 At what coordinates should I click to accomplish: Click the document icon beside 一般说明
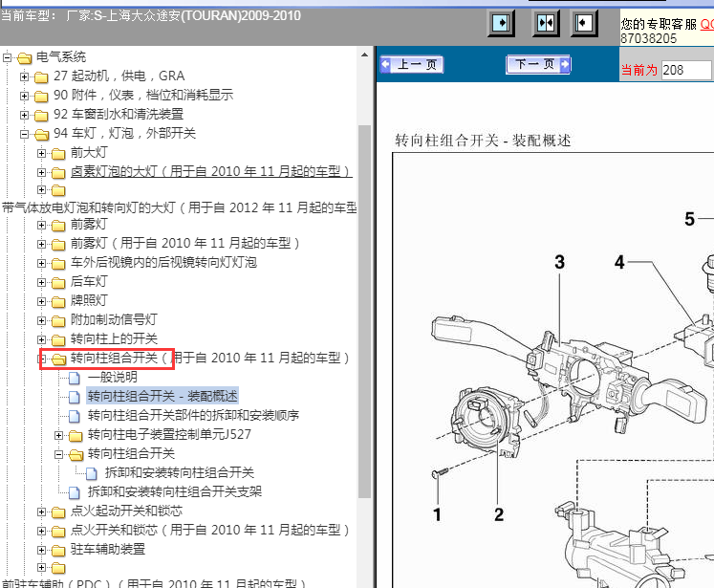(x=76, y=378)
